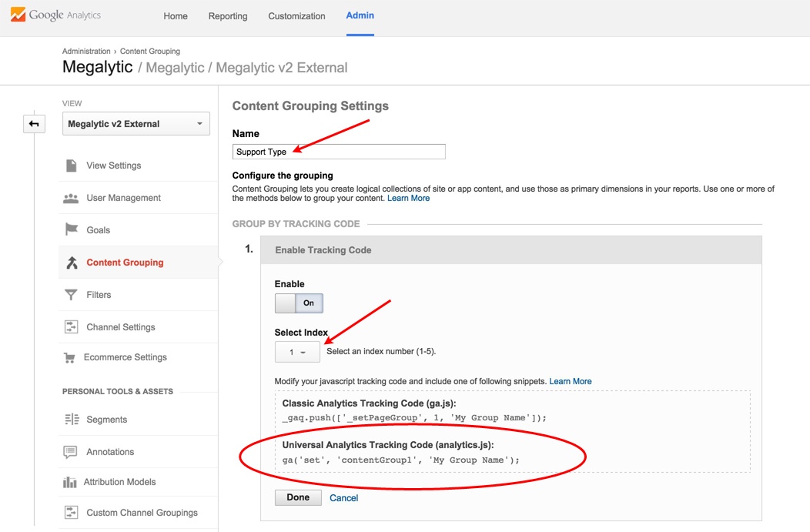Open the Reporting tab
The image size is (810, 532).
point(228,16)
